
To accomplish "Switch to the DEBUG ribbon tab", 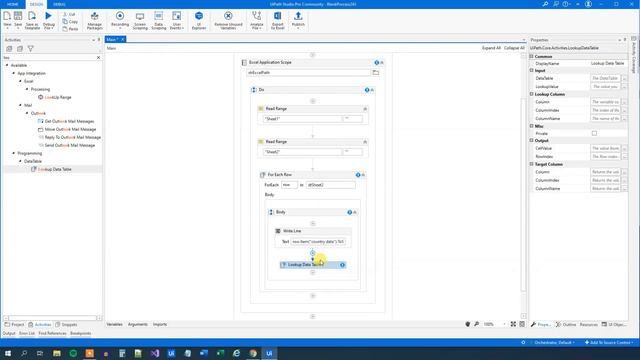I will click(x=59, y=4).
